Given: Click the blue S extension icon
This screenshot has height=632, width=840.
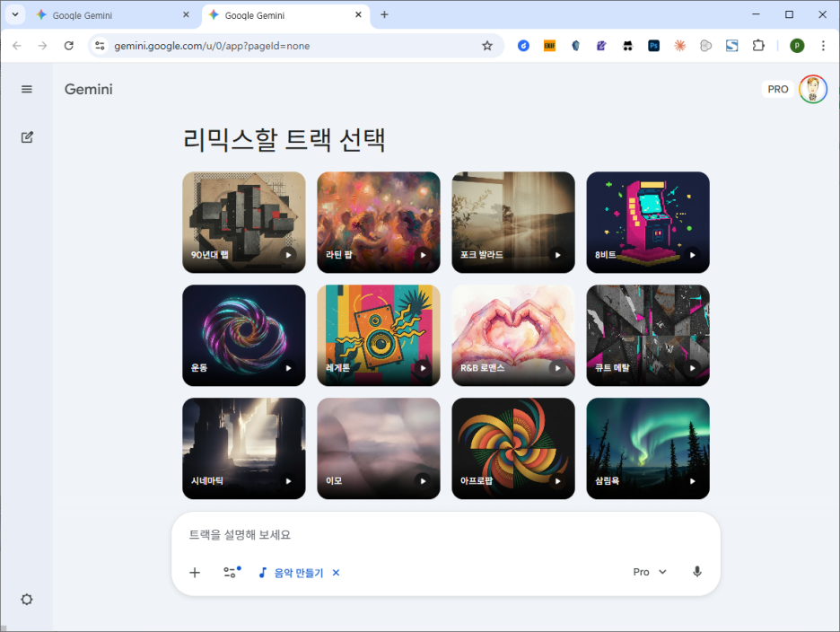Looking at the screenshot, I should (731, 46).
